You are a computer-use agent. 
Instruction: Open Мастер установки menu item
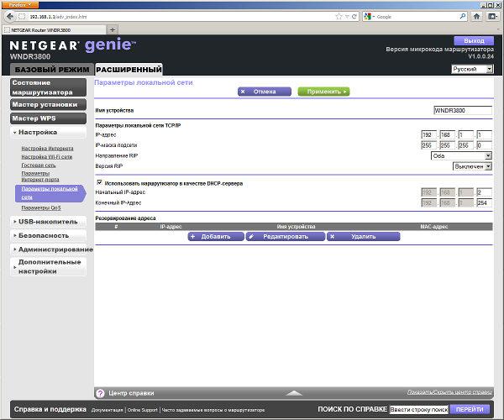click(x=48, y=105)
